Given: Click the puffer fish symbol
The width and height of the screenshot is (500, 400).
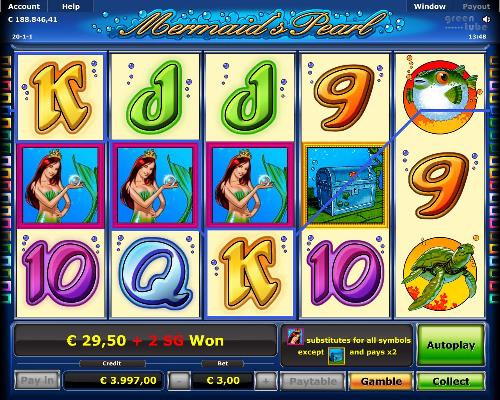Looking at the screenshot, I should [440, 97].
